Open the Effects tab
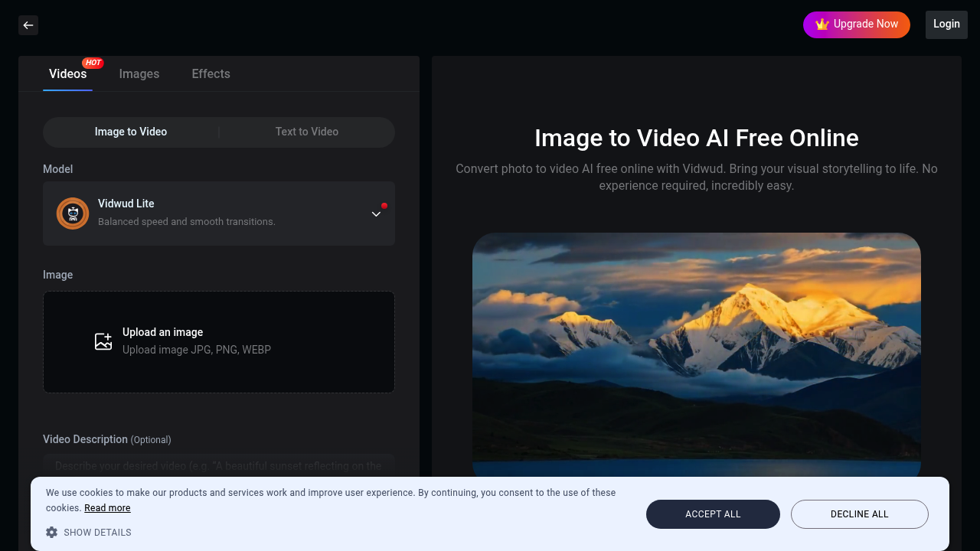Screen dimensions: 980x551 point(211,73)
